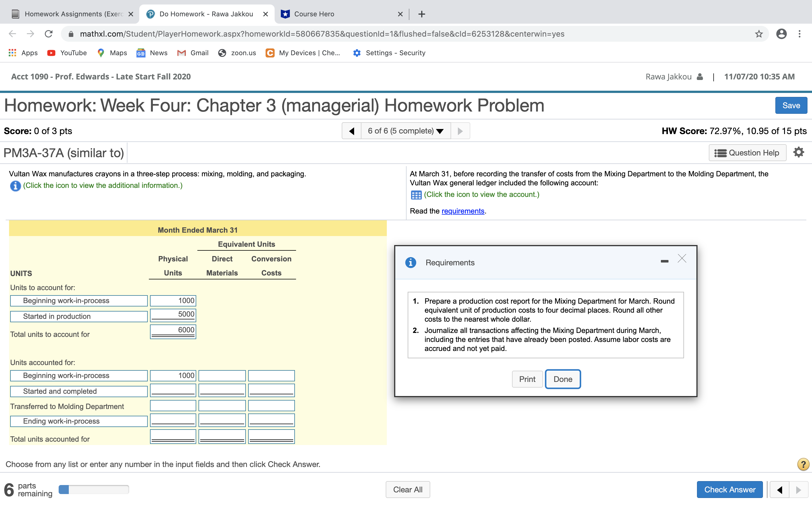Screen dimensions: 812x507
Task: Click the previous question arrow
Action: (x=352, y=131)
